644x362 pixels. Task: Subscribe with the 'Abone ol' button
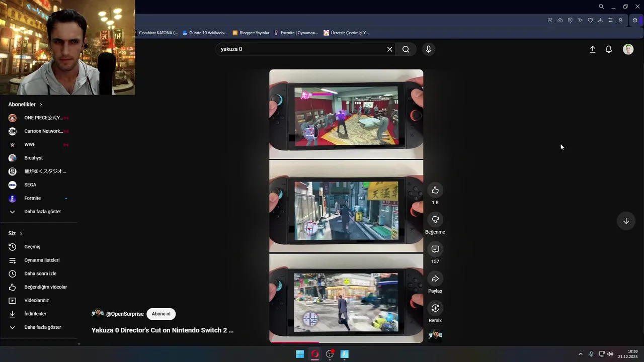pyautogui.click(x=161, y=314)
